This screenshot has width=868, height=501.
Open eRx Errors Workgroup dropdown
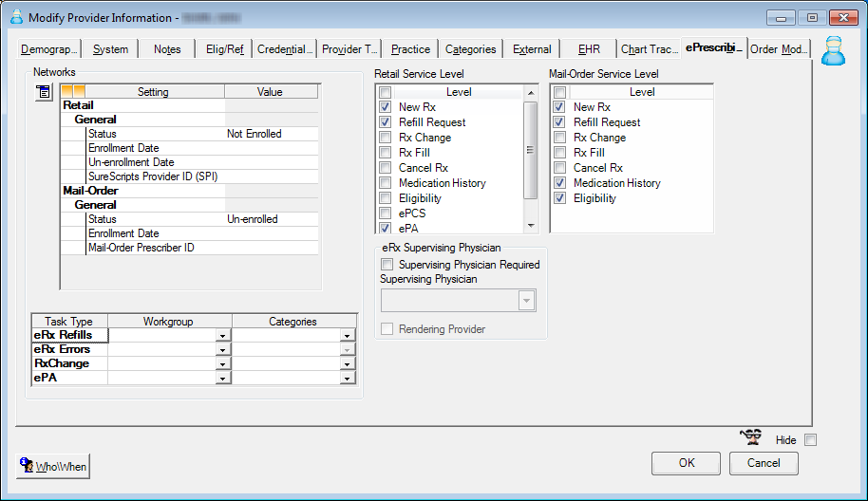coord(222,350)
